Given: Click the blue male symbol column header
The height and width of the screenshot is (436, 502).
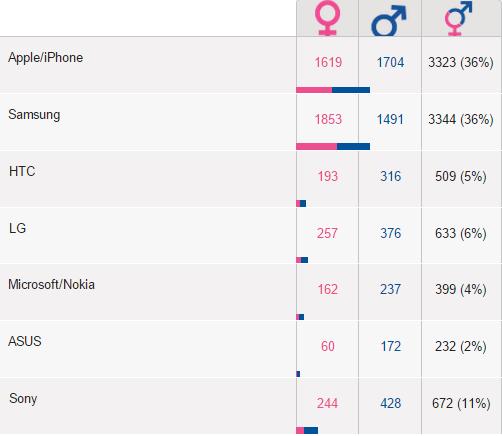Looking at the screenshot, I should (x=389, y=21).
